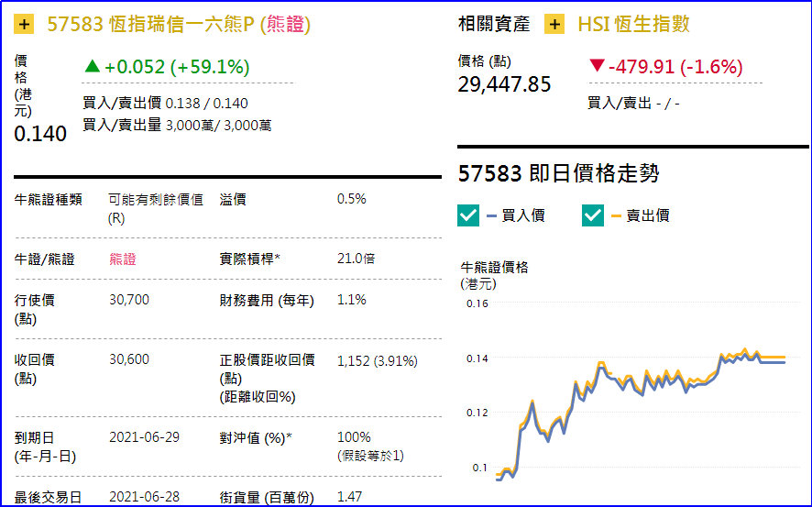Click the 對沖值 (%)* label
The height and width of the screenshot is (507, 812).
(x=256, y=438)
